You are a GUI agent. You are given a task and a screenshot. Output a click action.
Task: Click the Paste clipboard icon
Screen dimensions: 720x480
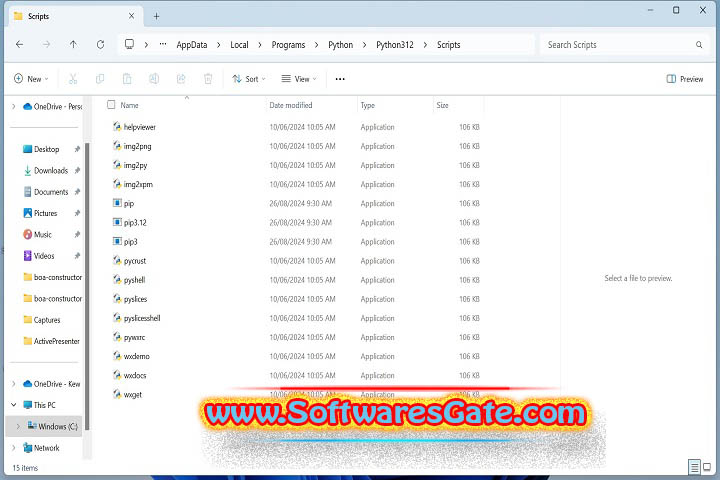coord(127,79)
